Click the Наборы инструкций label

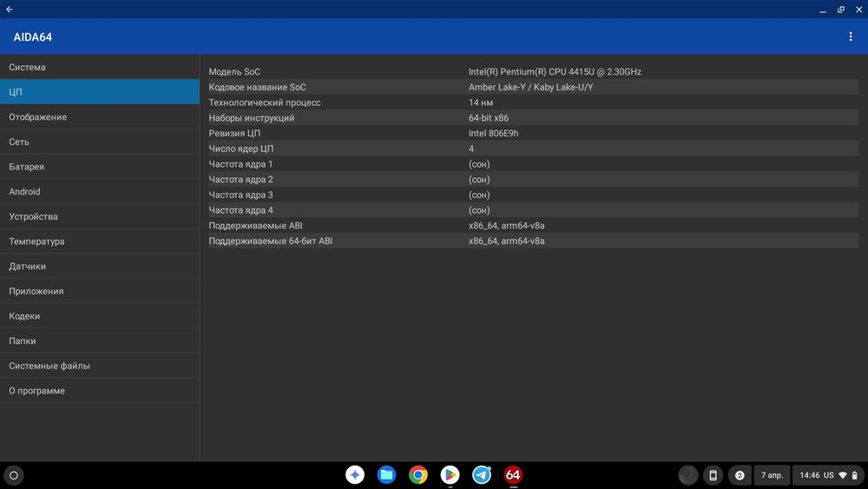pos(252,118)
